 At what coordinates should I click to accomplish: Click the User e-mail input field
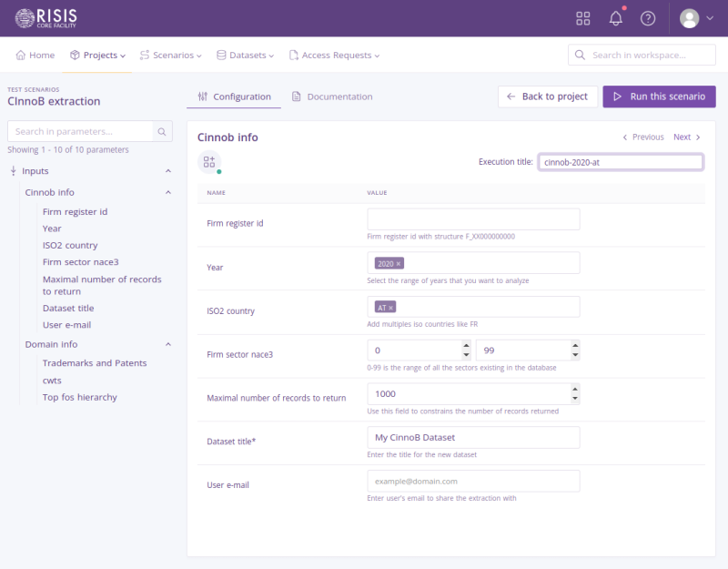473,481
